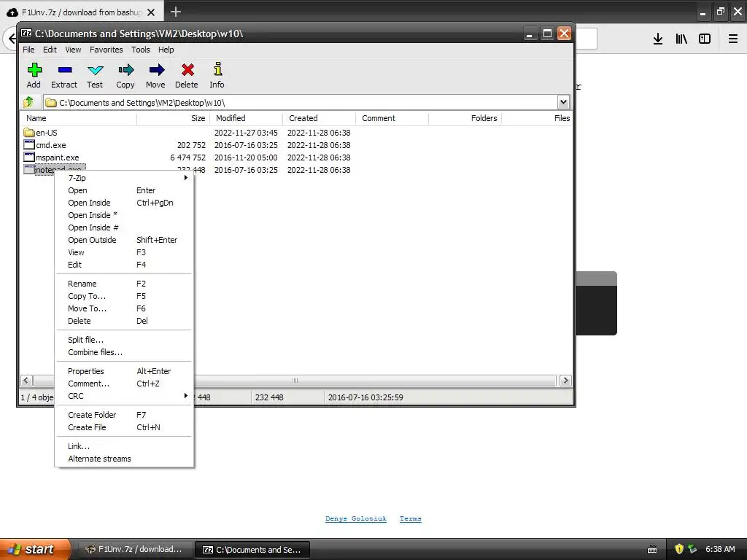Click the Windows start button
Image resolution: width=747 pixels, height=560 pixels.
coord(35,549)
